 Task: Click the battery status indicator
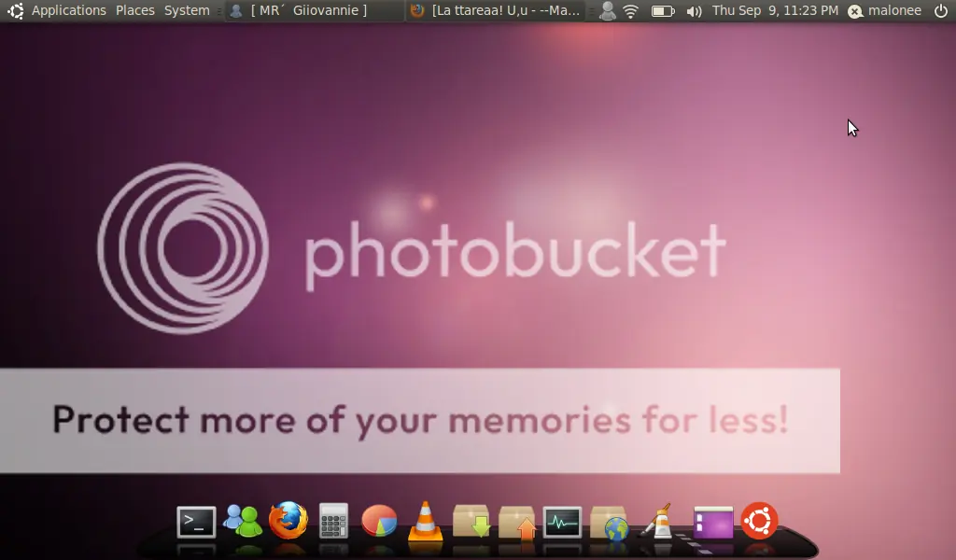(x=663, y=11)
